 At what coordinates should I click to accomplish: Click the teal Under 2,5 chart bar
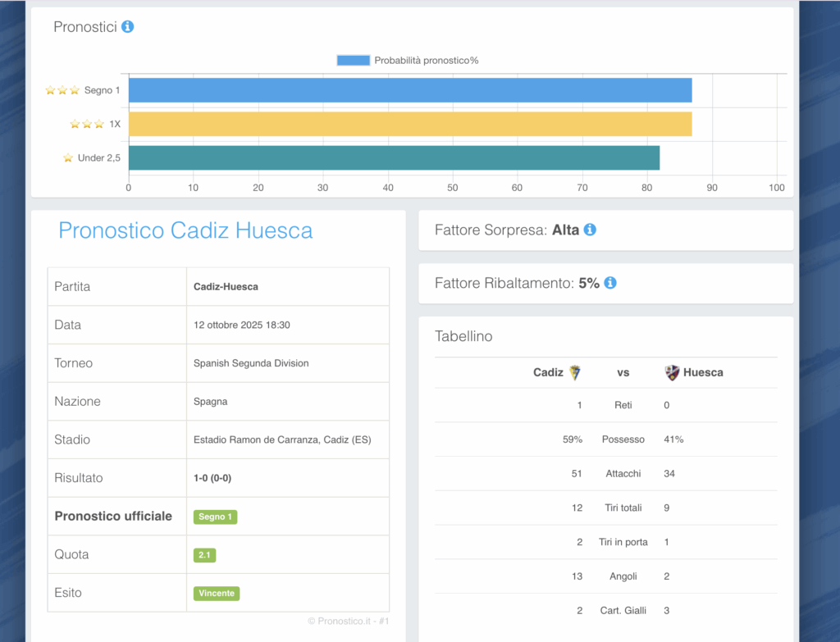pos(394,157)
